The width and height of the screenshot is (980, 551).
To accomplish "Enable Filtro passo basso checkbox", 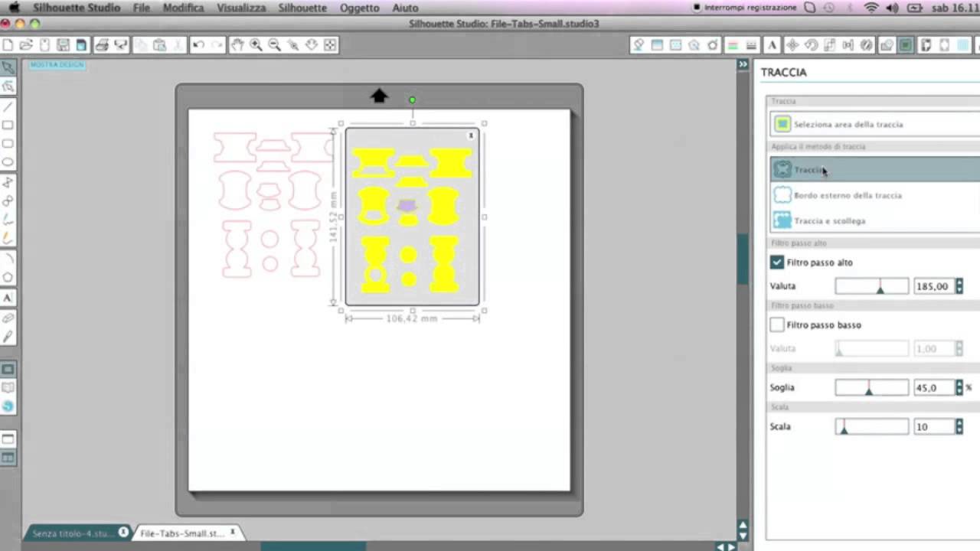I will coord(777,324).
